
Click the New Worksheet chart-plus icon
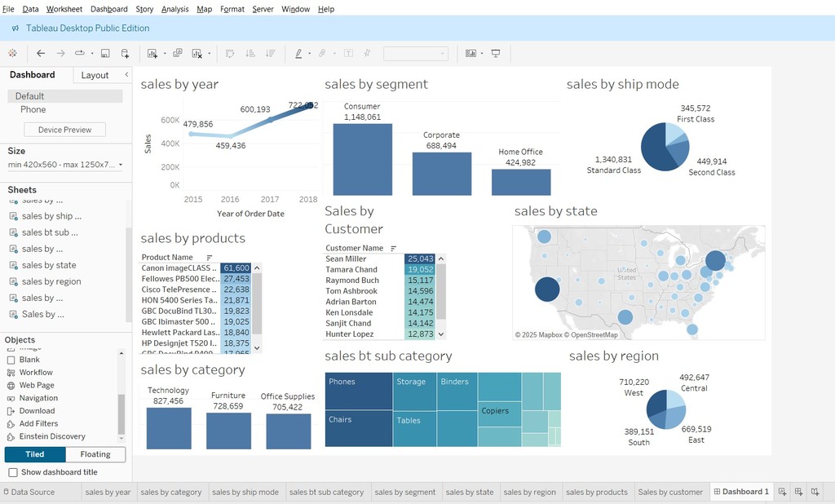point(152,53)
